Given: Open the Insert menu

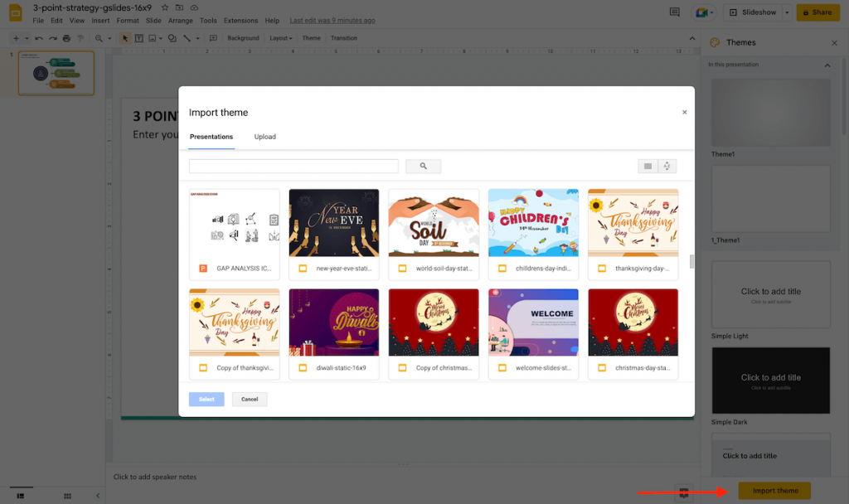Looking at the screenshot, I should tap(100, 21).
